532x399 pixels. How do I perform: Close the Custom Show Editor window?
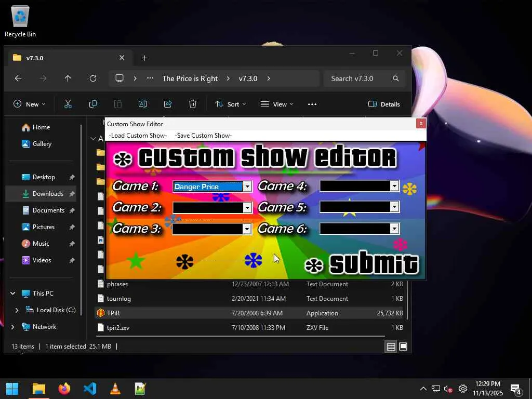click(x=421, y=124)
